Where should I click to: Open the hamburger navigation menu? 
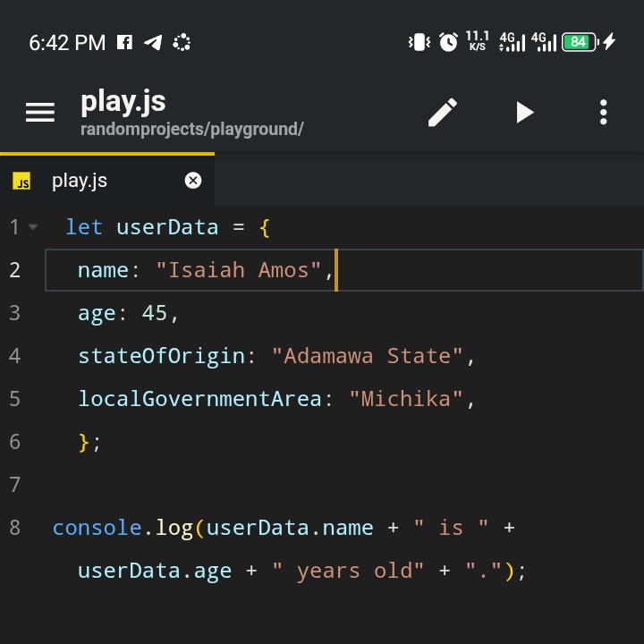40,112
